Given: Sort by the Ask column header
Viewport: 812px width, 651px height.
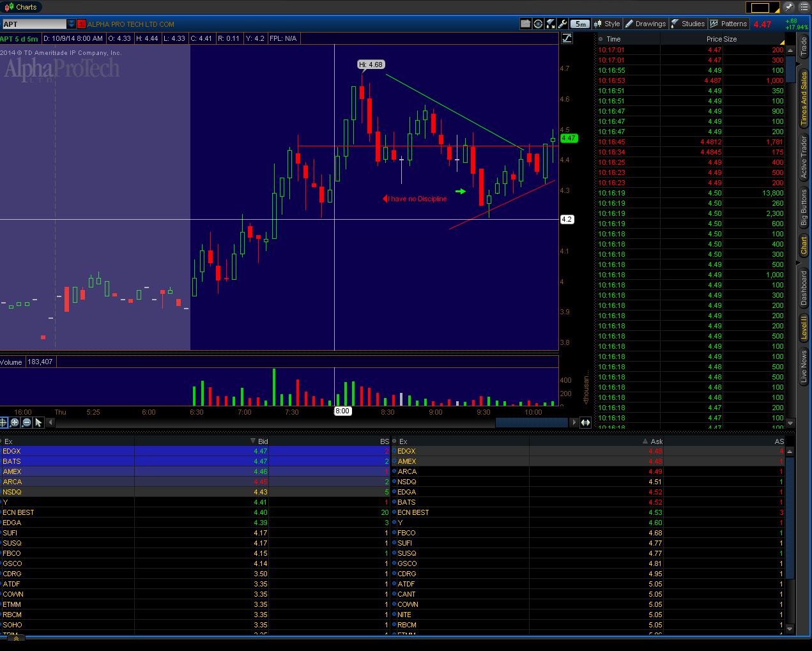Looking at the screenshot, I should tap(656, 441).
